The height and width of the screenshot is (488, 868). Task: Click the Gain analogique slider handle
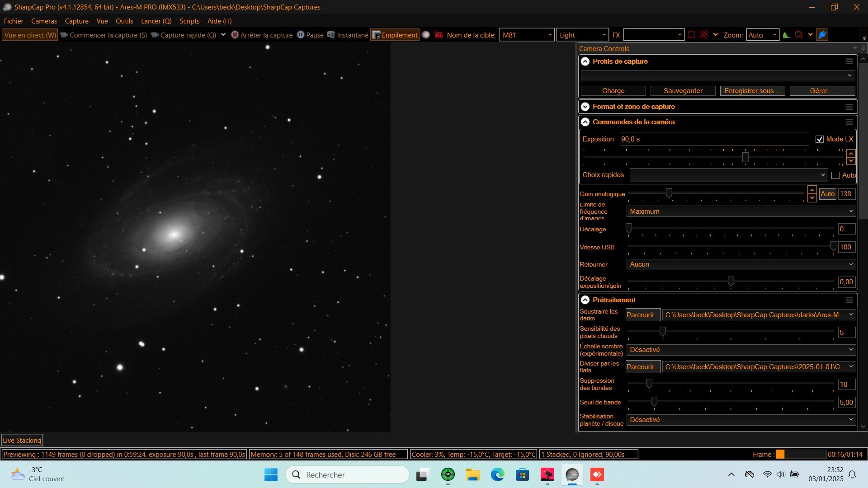coord(669,193)
